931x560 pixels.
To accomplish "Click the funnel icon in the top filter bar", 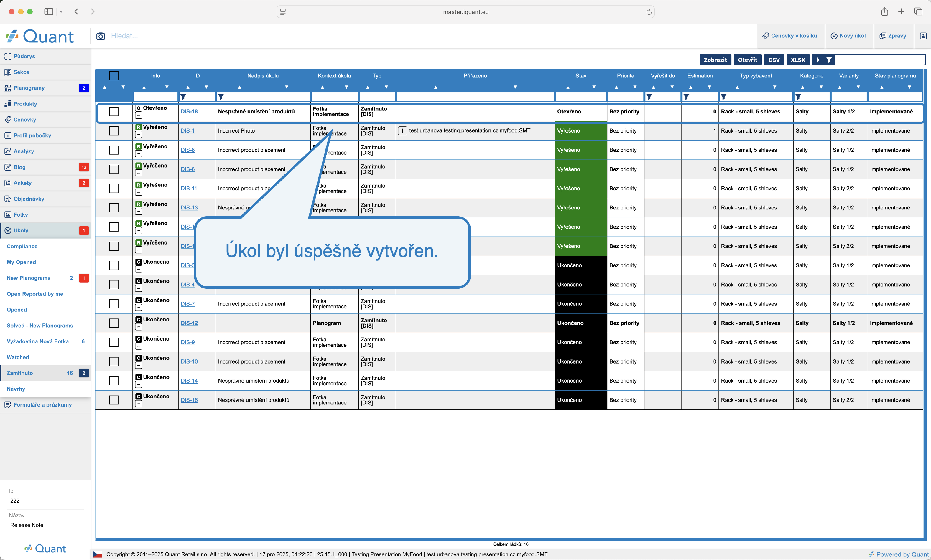I will pyautogui.click(x=829, y=60).
